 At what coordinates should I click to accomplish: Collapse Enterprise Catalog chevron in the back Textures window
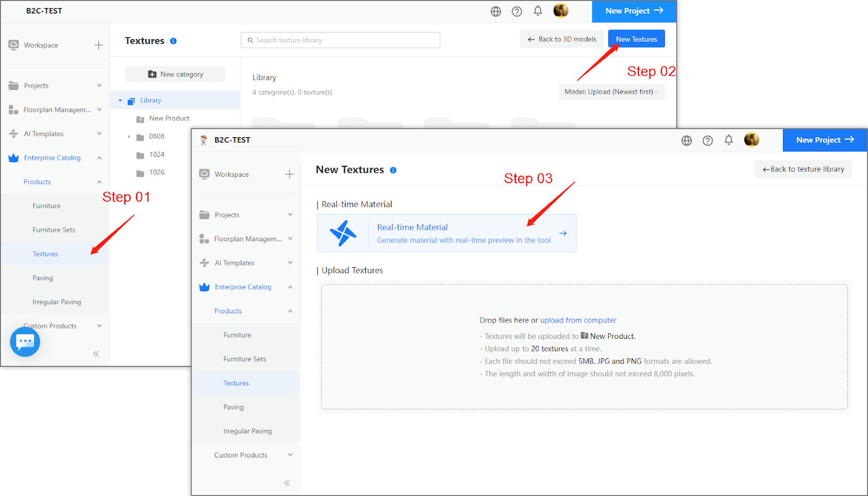click(x=99, y=158)
